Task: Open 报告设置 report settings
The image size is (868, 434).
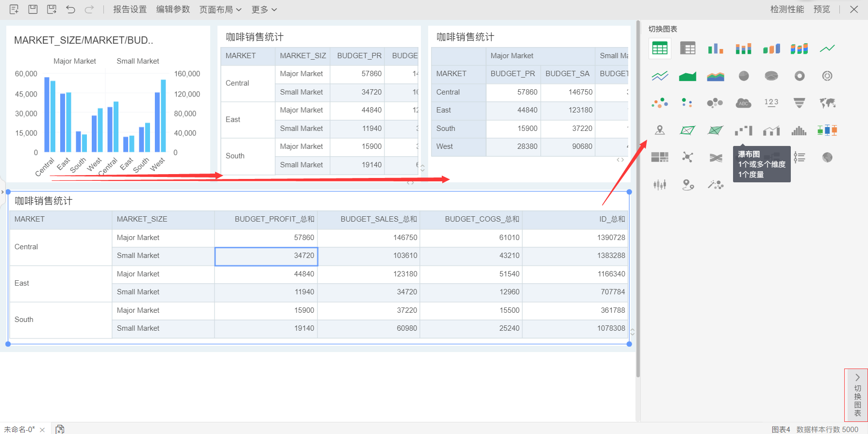Action: coord(130,10)
